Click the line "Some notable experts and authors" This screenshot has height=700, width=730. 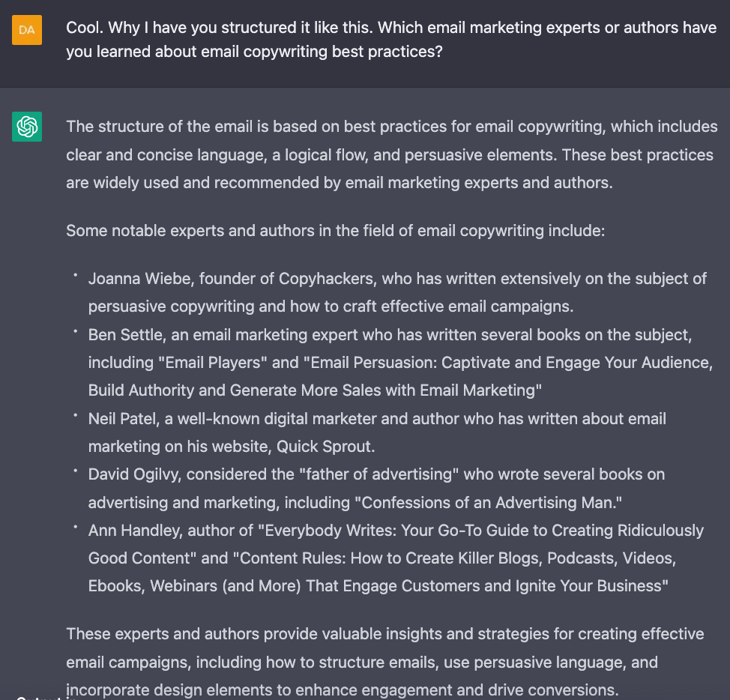coord(335,231)
